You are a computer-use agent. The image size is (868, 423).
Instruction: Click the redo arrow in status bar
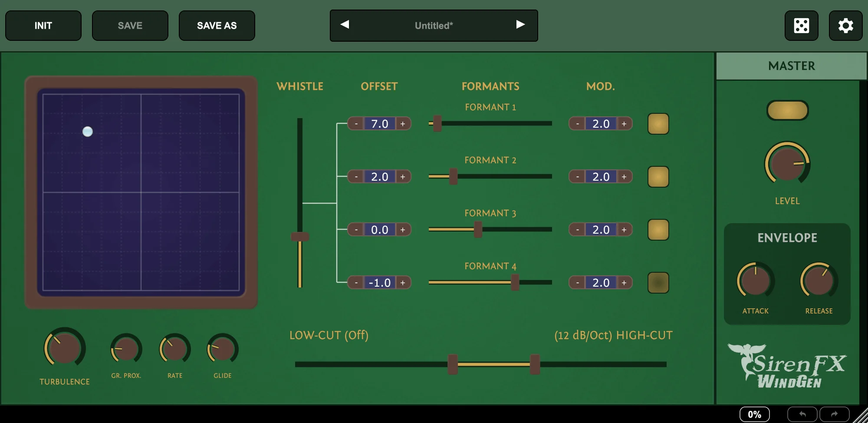(834, 414)
